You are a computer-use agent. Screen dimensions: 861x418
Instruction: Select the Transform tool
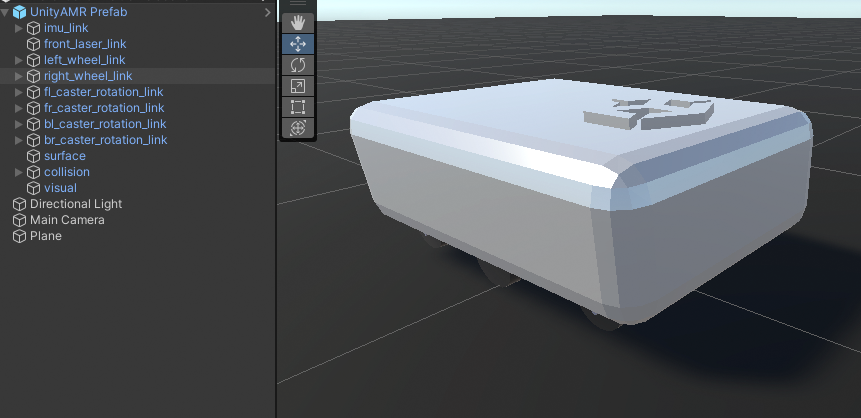[298, 128]
